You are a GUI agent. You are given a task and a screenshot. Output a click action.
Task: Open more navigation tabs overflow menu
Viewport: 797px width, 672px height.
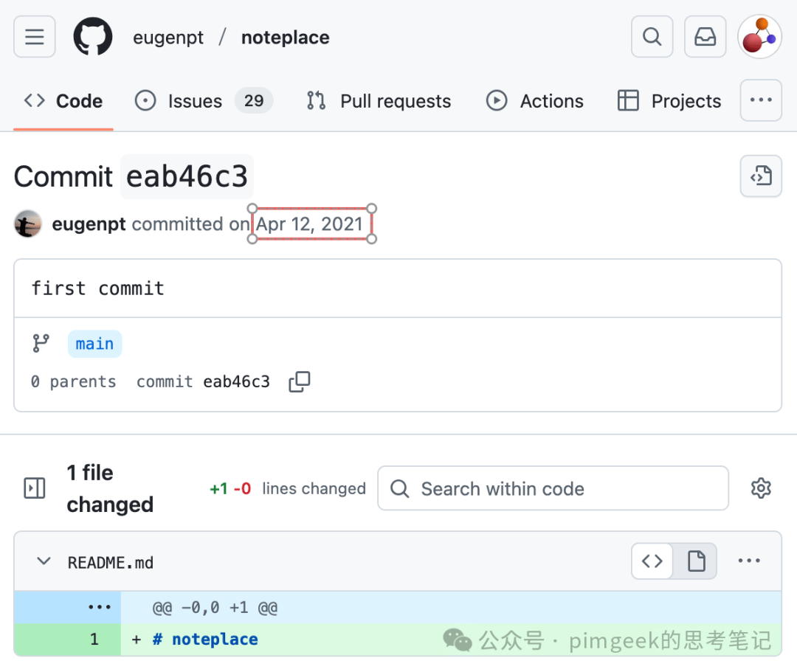[761, 100]
